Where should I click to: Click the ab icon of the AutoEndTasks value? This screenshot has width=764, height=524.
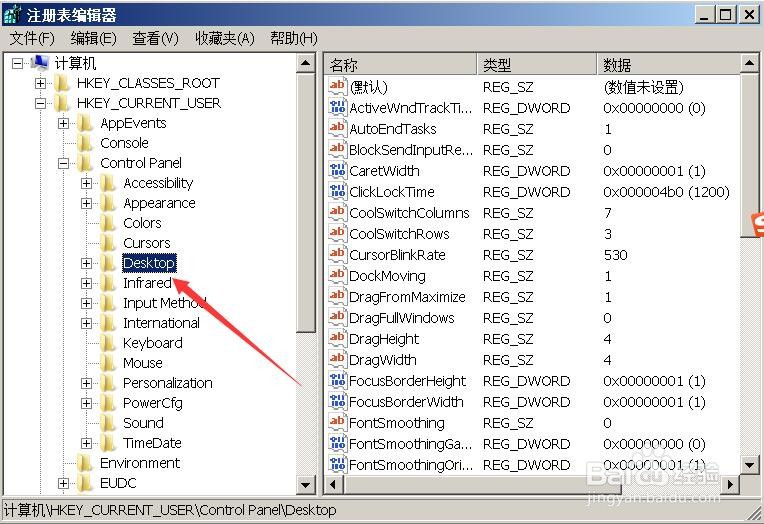(337, 129)
